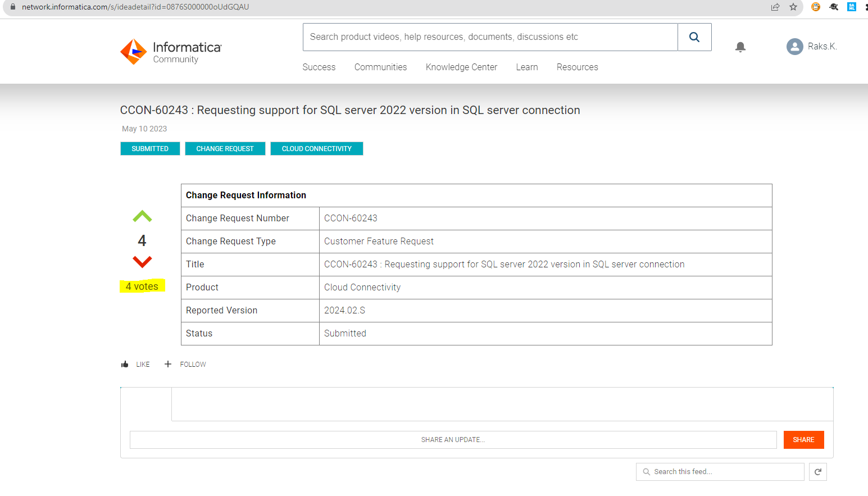Click the SUBMITTED status tag
This screenshot has width=868, height=496.
[x=150, y=149]
